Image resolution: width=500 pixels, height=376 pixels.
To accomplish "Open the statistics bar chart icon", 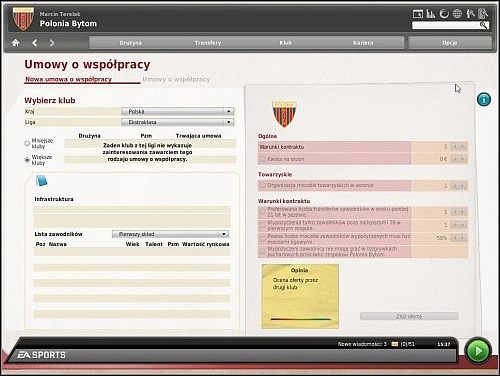I will tap(431, 14).
